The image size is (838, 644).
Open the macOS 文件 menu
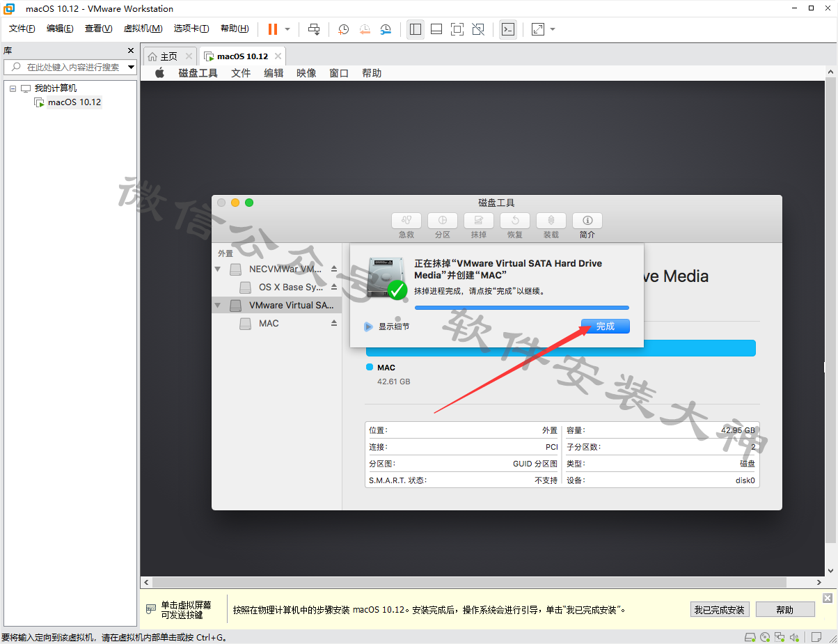pyautogui.click(x=241, y=73)
